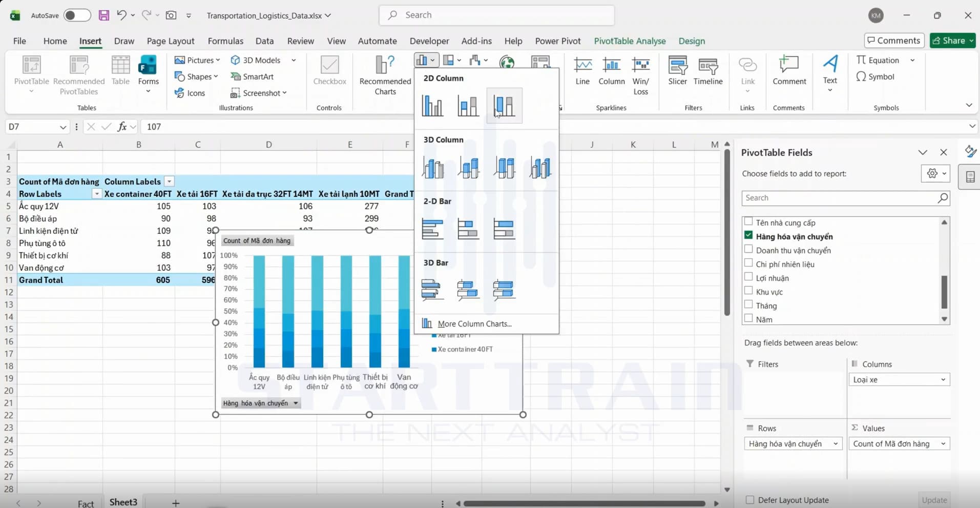Choose the Clustered Column chart icon
The width and height of the screenshot is (980, 508).
tap(432, 106)
